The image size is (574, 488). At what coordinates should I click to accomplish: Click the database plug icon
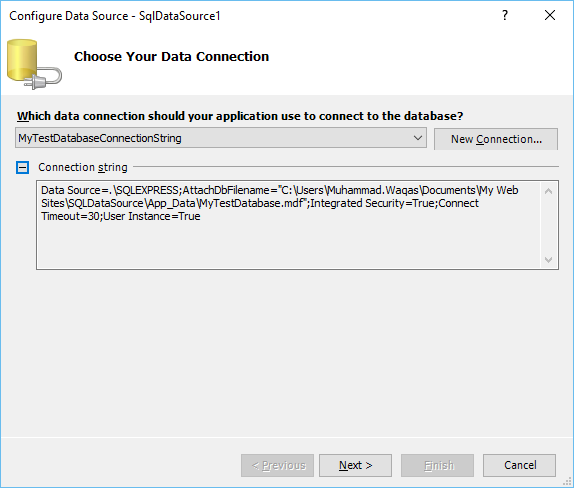(34, 64)
